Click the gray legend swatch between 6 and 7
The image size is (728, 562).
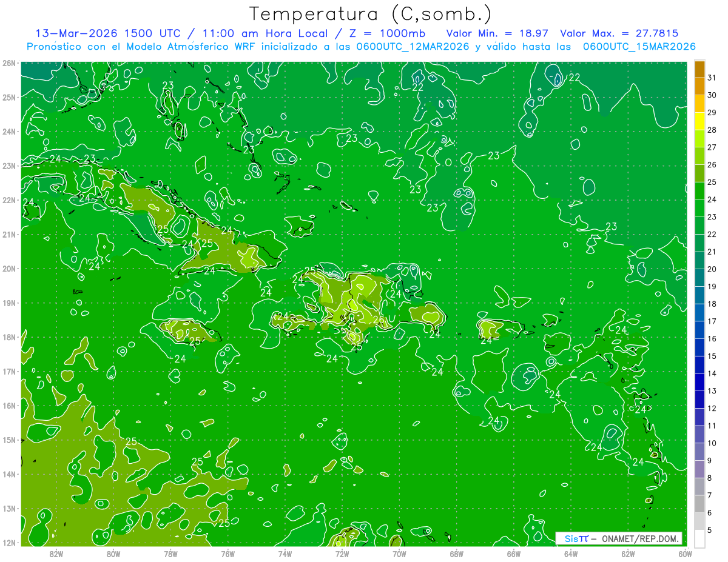click(699, 504)
